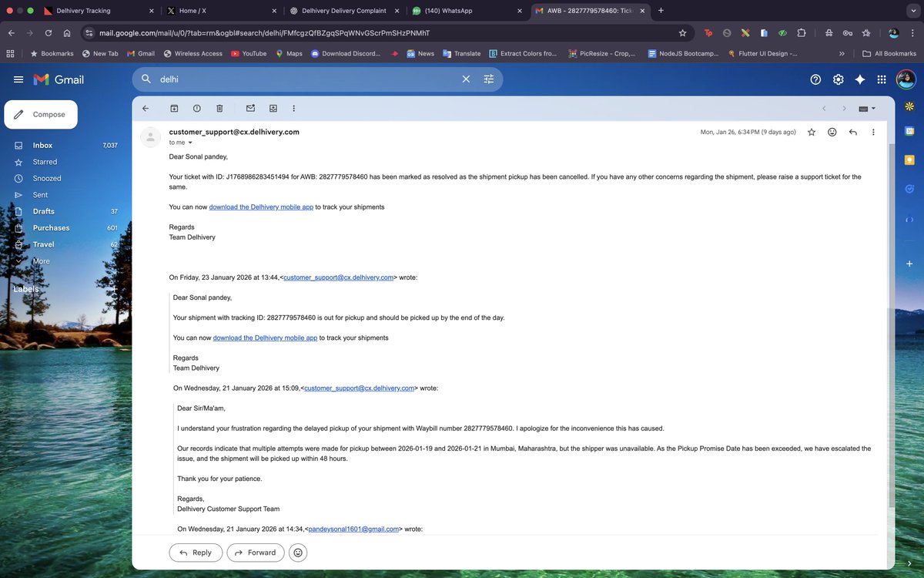Click the pandeysonal1601@gmail.com link
The height and width of the screenshot is (578, 924).
(353, 529)
